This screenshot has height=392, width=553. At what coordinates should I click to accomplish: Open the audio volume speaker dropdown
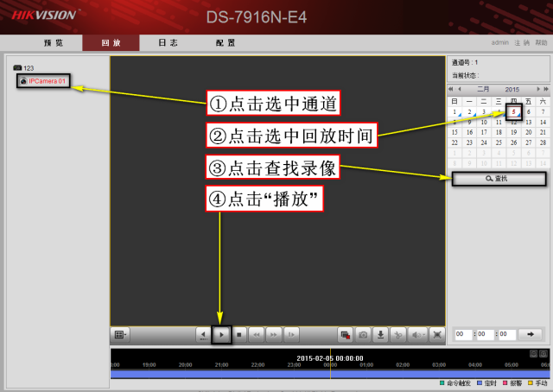(x=417, y=334)
